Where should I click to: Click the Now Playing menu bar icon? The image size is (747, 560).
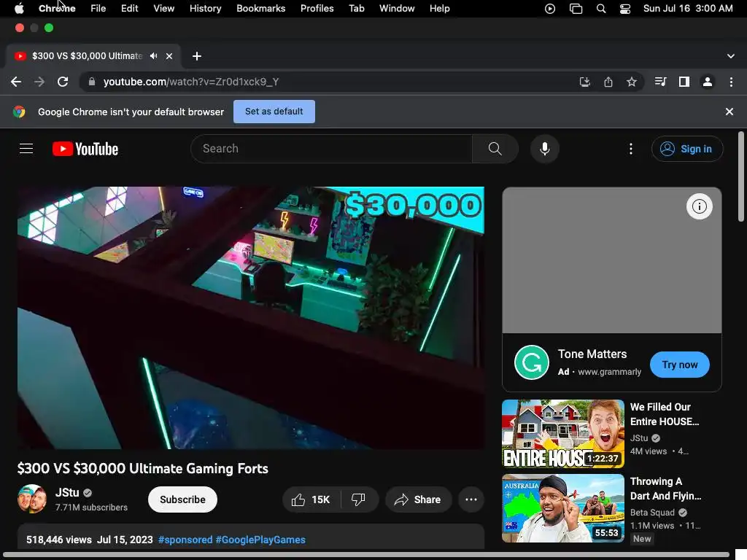tap(550, 9)
